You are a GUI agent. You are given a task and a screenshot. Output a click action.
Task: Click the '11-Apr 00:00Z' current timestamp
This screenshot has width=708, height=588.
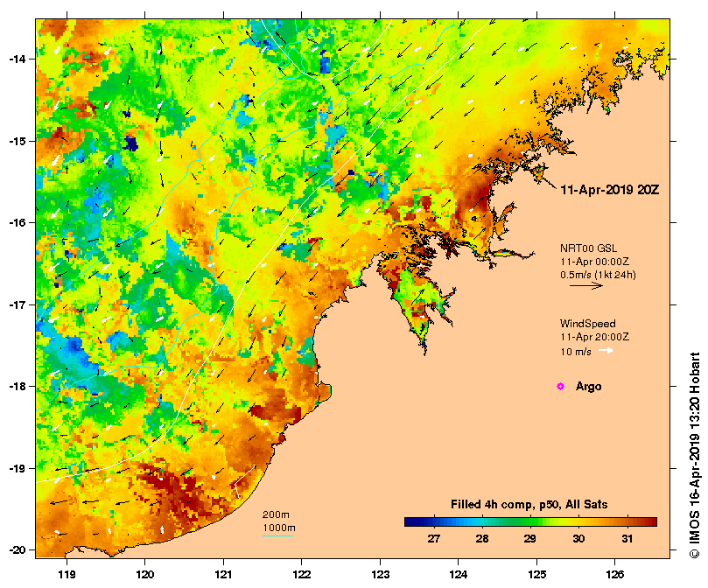click(x=594, y=262)
